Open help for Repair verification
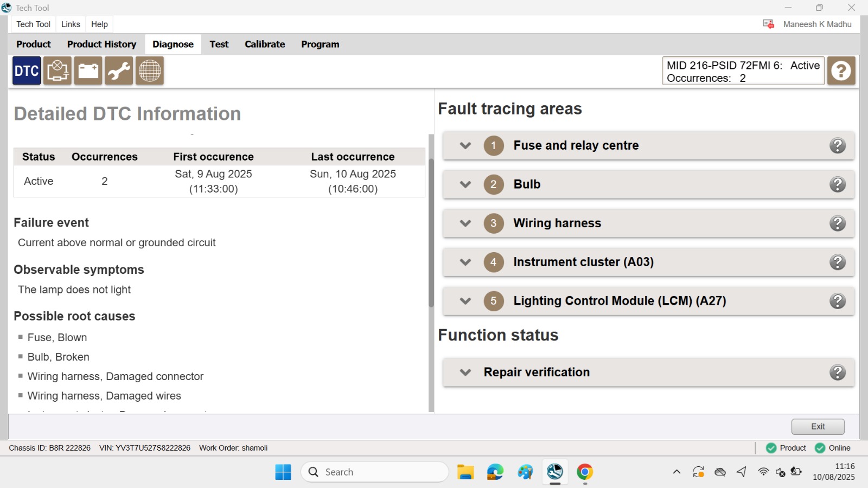 click(838, 373)
